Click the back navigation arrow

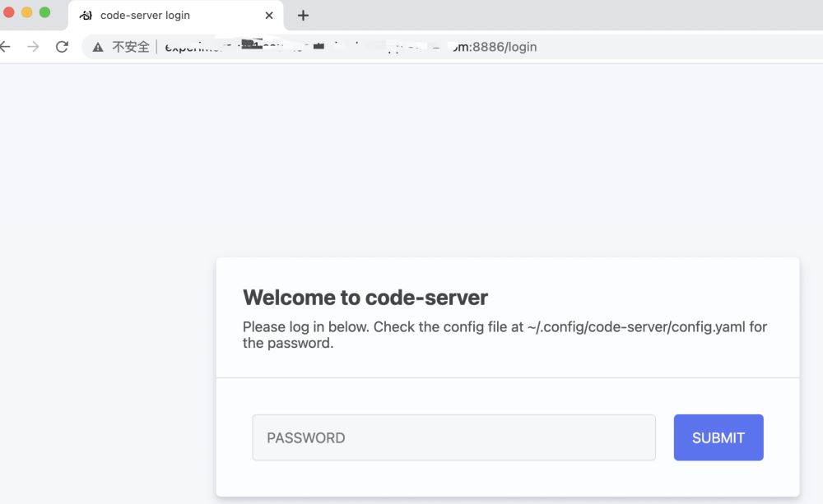pos(7,47)
